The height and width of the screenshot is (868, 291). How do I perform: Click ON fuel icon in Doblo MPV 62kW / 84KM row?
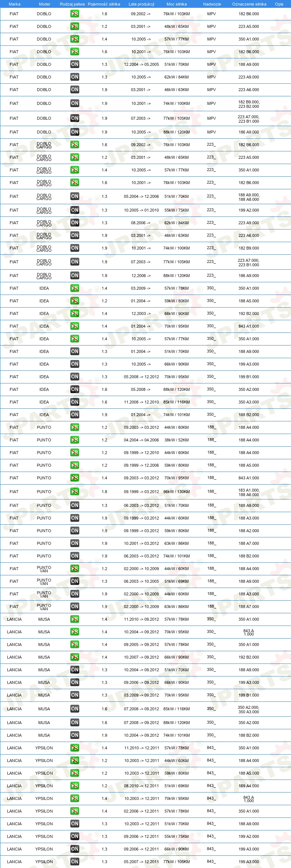pyautogui.click(x=75, y=77)
